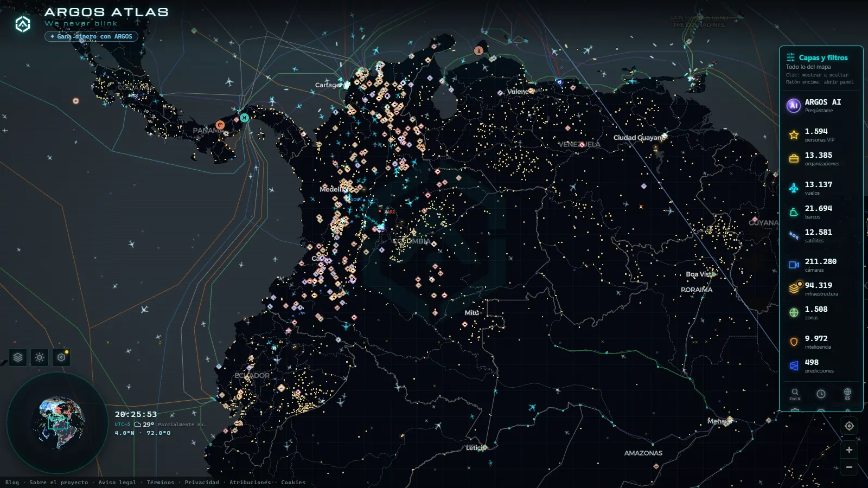Open Atribuciones footer link
Screen dimensions: 868x488
click(250, 483)
